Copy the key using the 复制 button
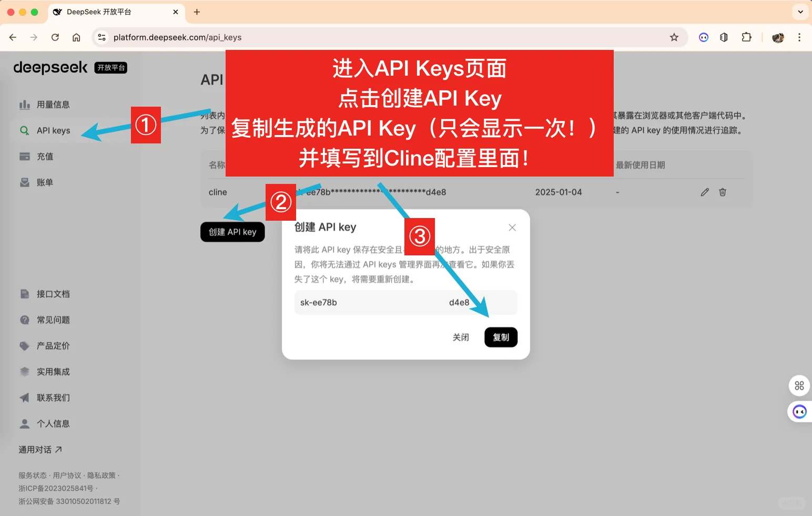The height and width of the screenshot is (516, 812). (500, 337)
